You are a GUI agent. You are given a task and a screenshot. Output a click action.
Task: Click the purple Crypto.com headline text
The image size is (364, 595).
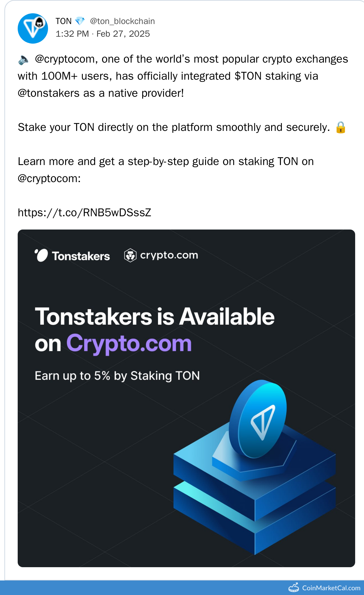(129, 343)
